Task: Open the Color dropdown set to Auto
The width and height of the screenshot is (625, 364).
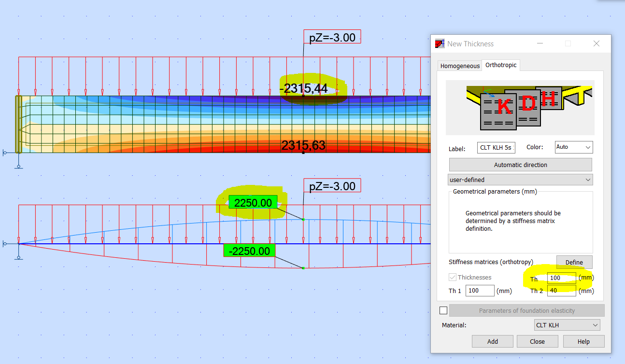Action: 573,147
